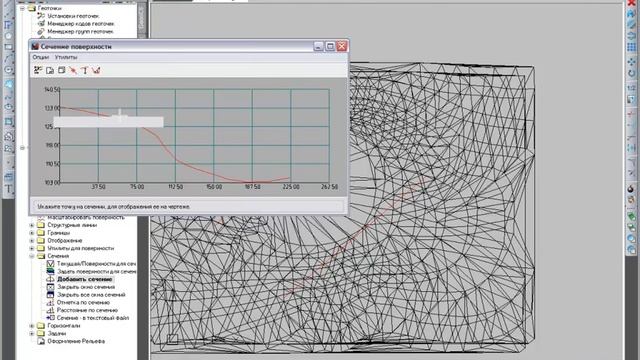Select the Сечения folder label
The width and height of the screenshot is (640, 360).
click(x=58, y=256)
